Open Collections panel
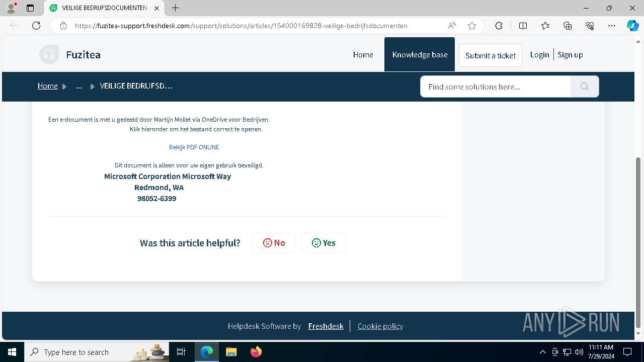The height and width of the screenshot is (362, 644). click(x=568, y=26)
